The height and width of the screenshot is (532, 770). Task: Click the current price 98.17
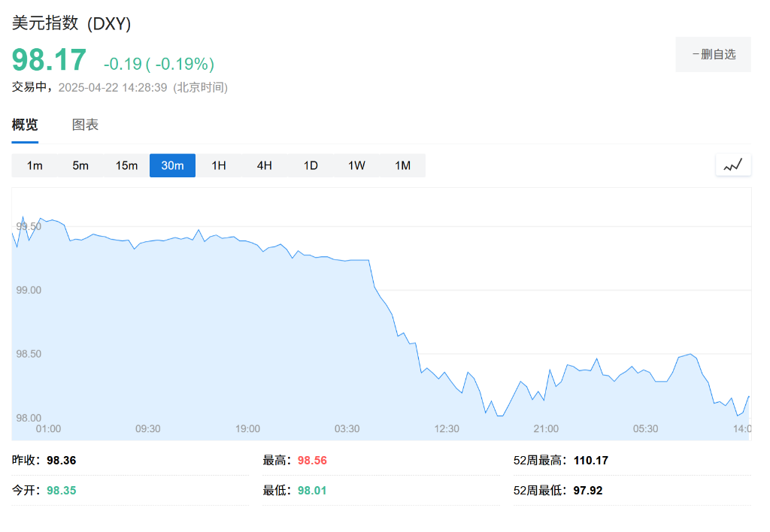(x=47, y=59)
